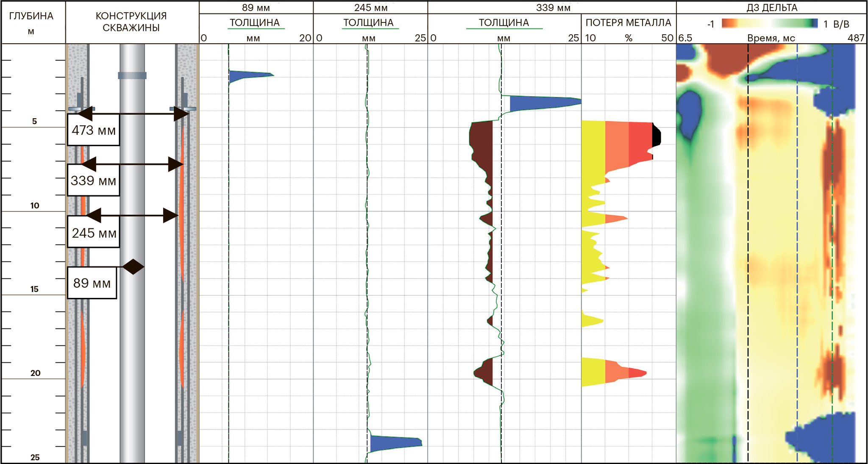Click the ПОТЕРЯ МЕТАЛЛА header
868x464 pixels.
tap(628, 23)
